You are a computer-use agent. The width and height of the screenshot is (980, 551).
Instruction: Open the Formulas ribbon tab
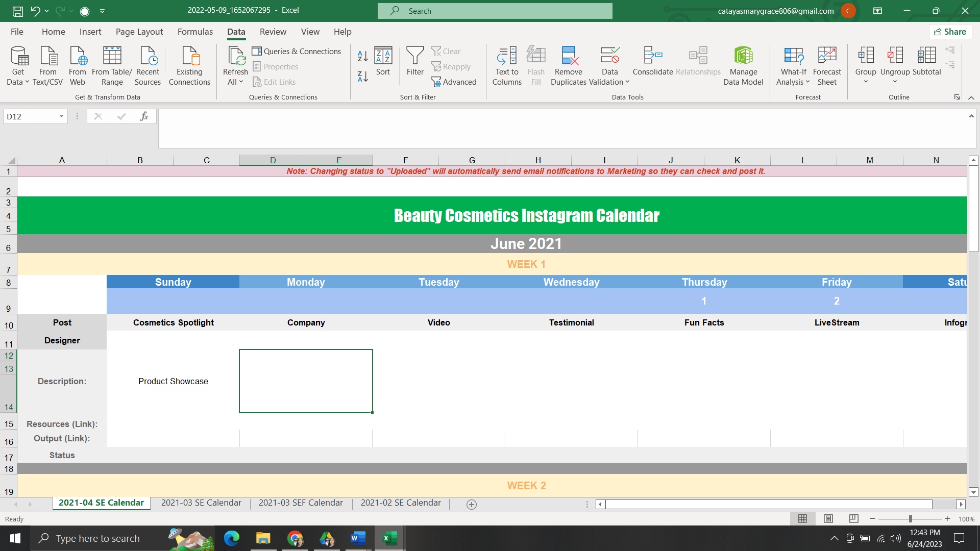click(x=195, y=32)
